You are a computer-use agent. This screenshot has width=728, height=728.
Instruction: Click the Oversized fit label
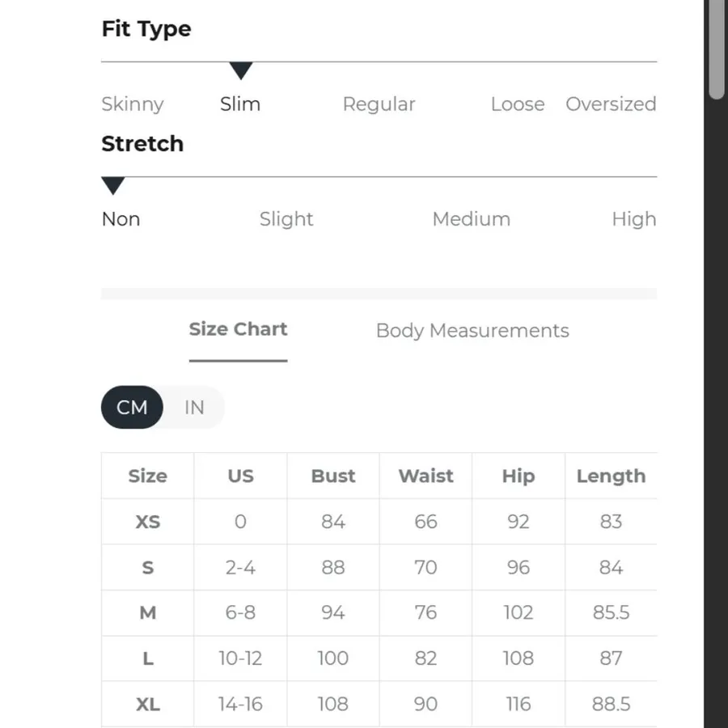[x=611, y=104]
